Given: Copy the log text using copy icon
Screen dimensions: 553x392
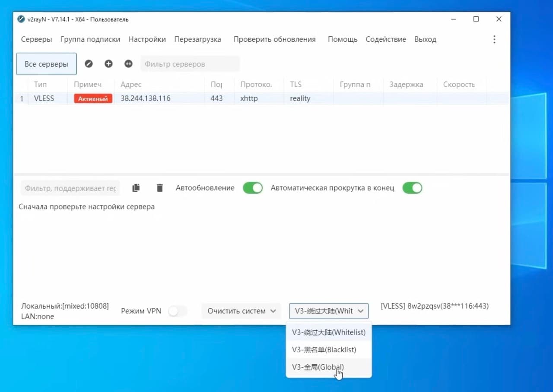Looking at the screenshot, I should coord(136,187).
